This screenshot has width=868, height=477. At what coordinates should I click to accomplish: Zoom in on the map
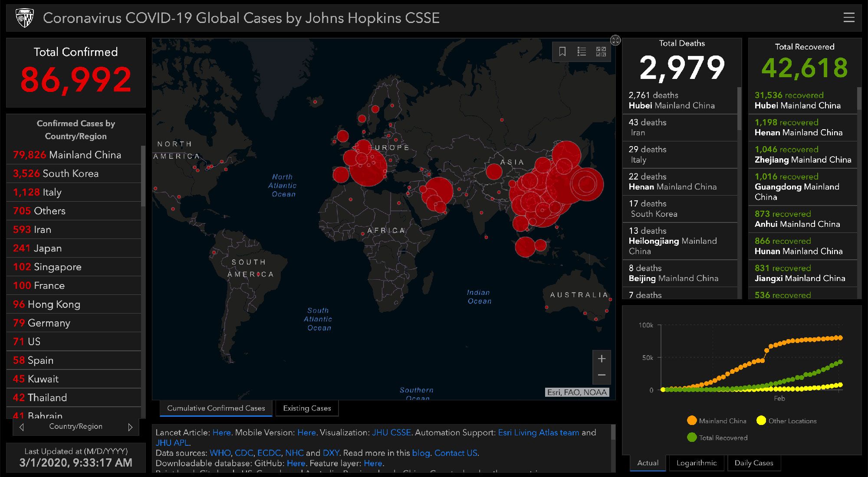[602, 359]
